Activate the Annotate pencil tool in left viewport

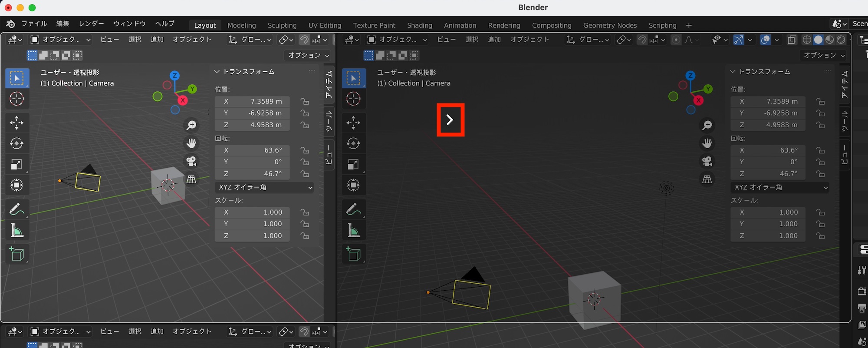(x=16, y=209)
